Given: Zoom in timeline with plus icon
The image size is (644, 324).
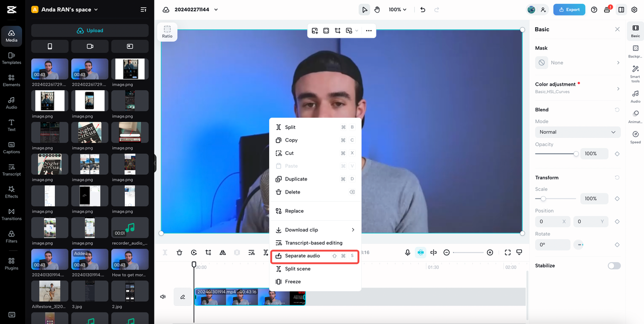Looking at the screenshot, I should (x=490, y=252).
